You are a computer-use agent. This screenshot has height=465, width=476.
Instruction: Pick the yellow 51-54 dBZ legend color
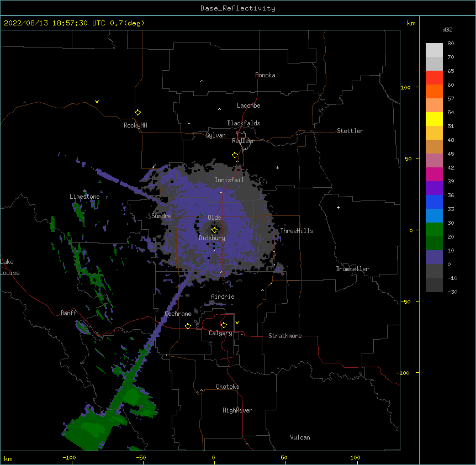[434, 119]
